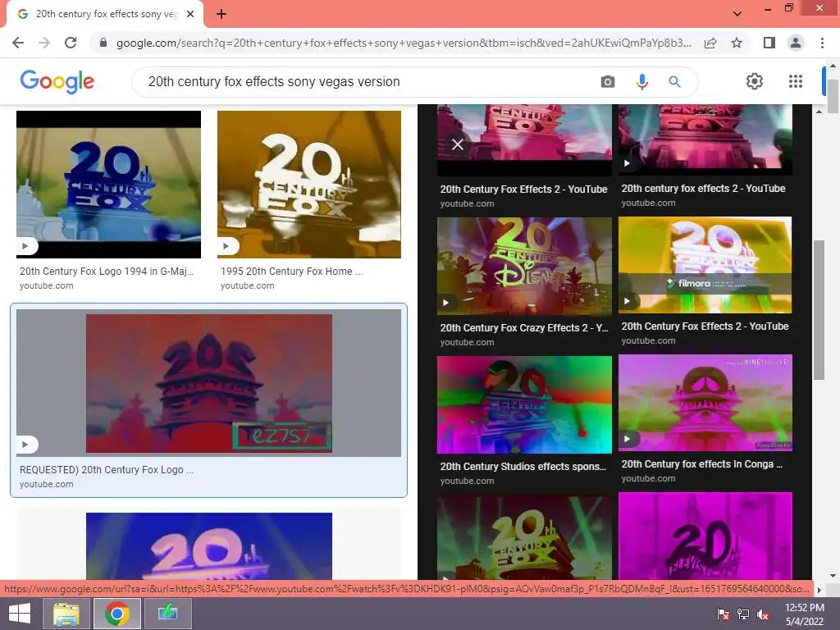This screenshot has height=630, width=840.
Task: Open the Chrome three-dot menu
Action: click(x=822, y=43)
